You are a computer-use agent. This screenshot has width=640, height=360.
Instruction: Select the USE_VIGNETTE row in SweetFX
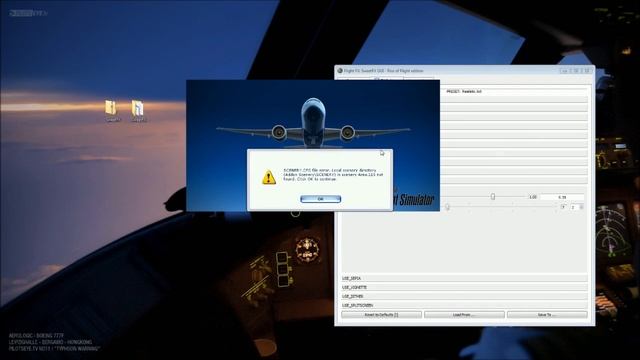tap(464, 287)
